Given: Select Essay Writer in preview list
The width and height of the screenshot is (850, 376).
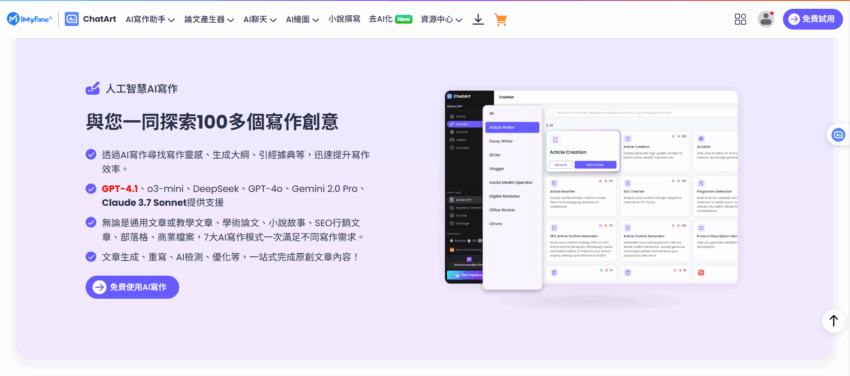Looking at the screenshot, I should coord(500,141).
